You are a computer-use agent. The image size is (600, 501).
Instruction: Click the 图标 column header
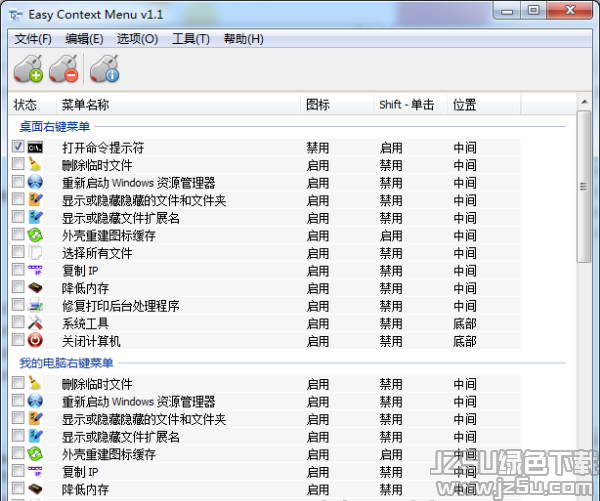[337, 104]
